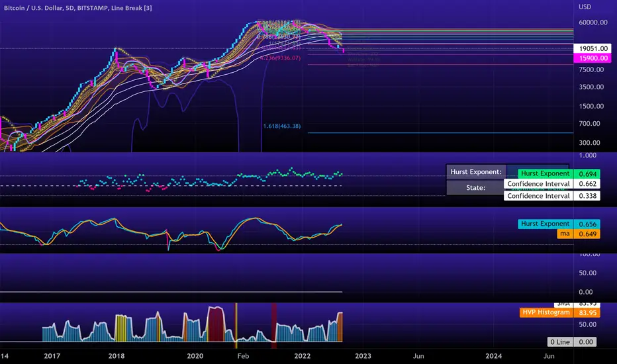Click the 3500.00 price axis value
Screen dimensions: 617x364
tap(591, 87)
